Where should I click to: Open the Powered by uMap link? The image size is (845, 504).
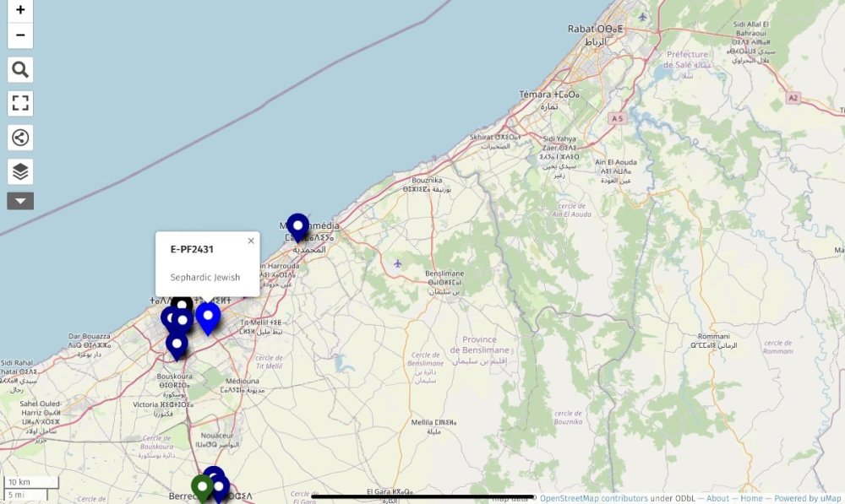(807, 498)
